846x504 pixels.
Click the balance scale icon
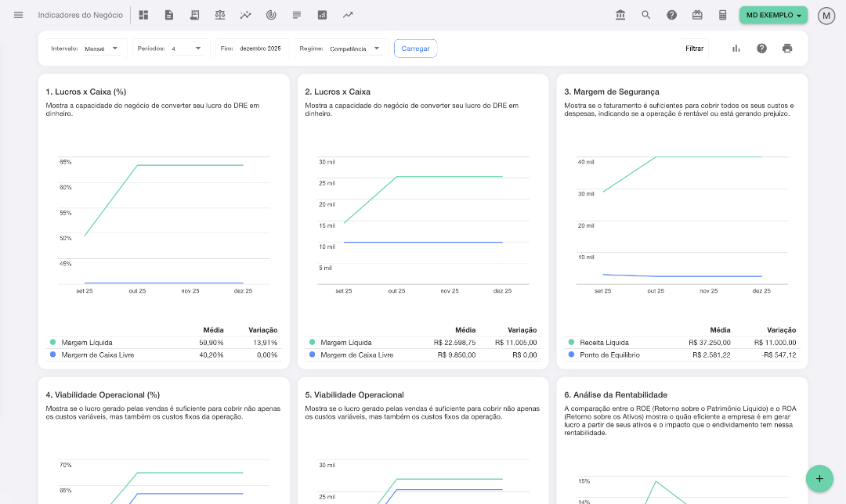click(x=220, y=15)
